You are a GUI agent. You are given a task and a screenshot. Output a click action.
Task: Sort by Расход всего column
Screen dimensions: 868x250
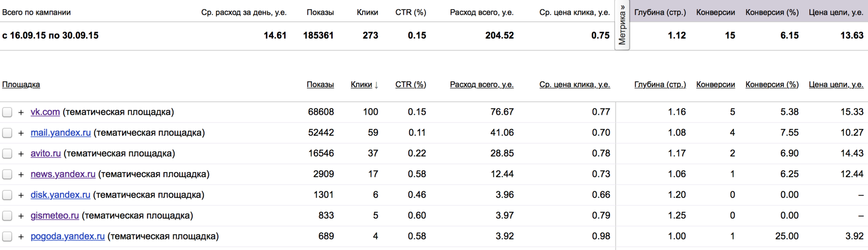coord(481,85)
